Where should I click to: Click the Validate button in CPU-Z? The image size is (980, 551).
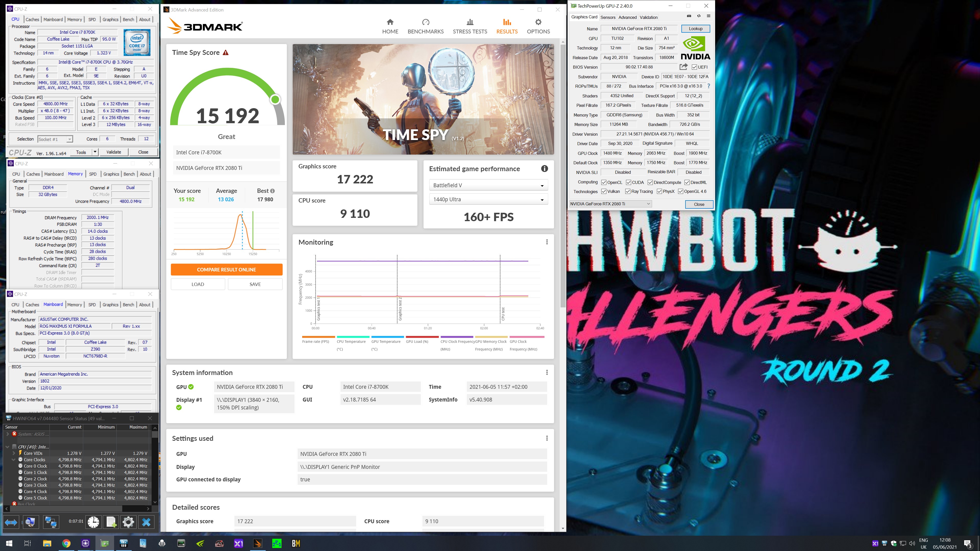tap(113, 152)
